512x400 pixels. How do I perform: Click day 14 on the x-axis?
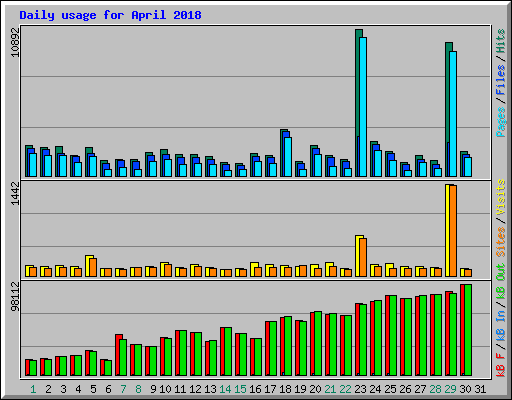[225, 389]
